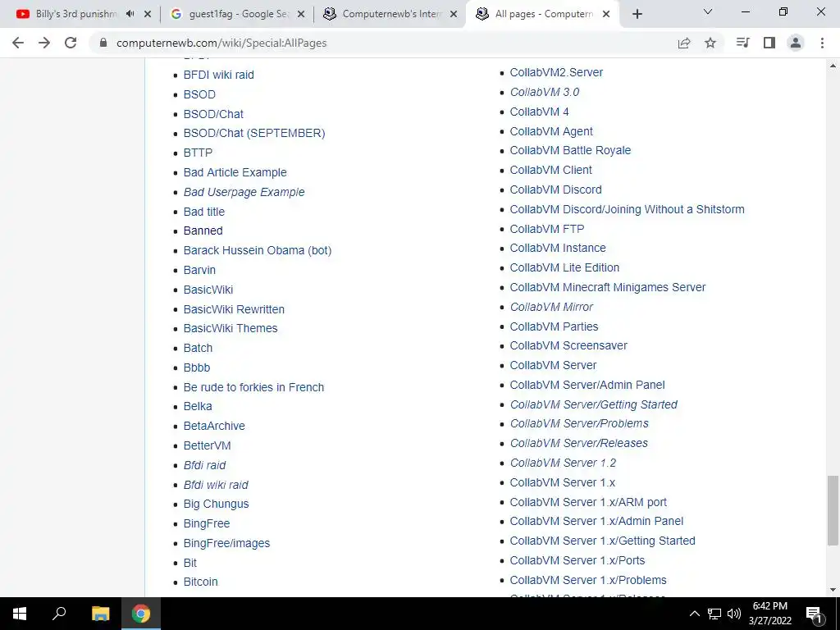Image resolution: width=840 pixels, height=630 pixels.
Task: Open the CollabVM Mirror link
Action: tap(551, 307)
